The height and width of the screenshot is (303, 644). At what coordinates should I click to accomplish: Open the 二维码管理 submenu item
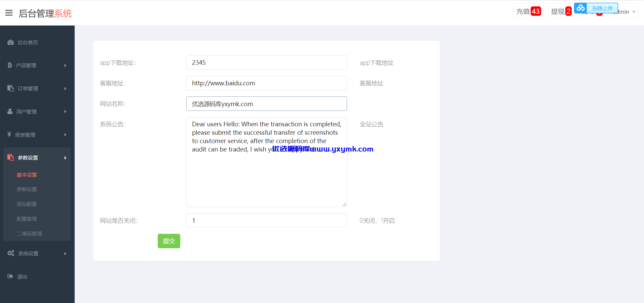(x=29, y=234)
